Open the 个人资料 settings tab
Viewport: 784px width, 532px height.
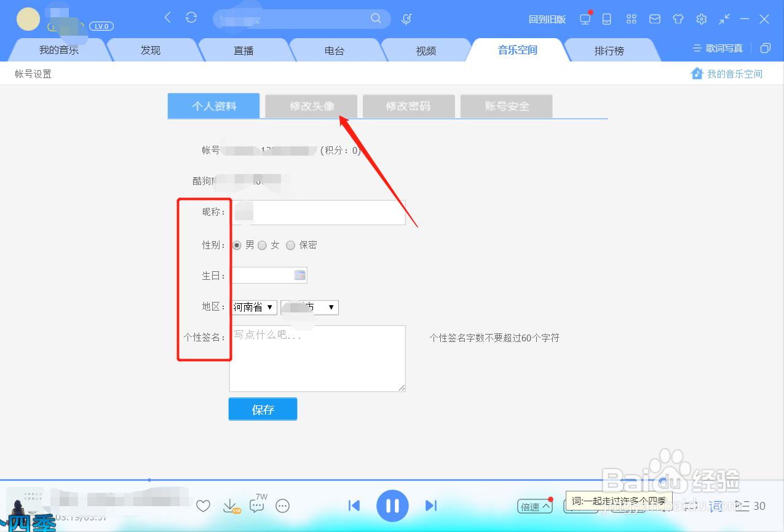[x=214, y=106]
